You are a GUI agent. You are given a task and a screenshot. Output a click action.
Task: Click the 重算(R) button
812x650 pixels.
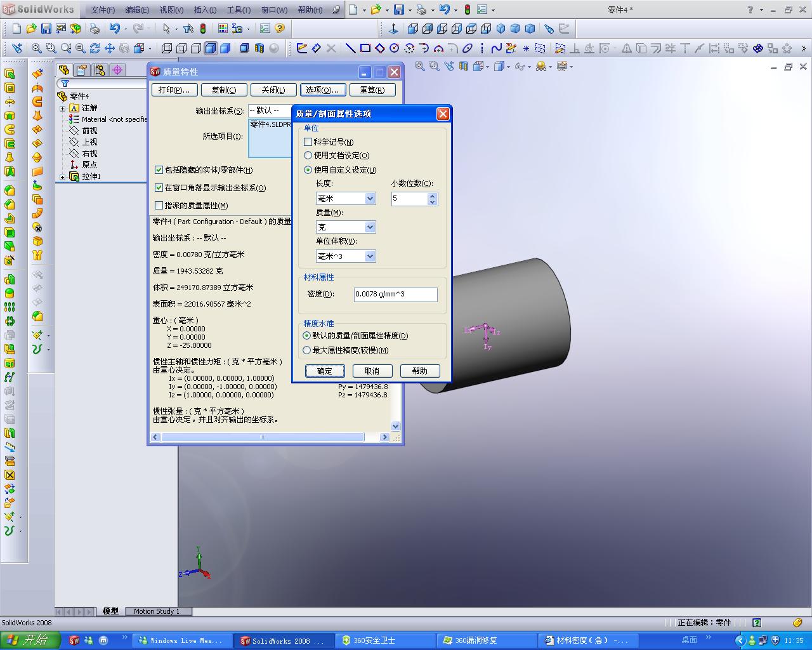point(372,90)
